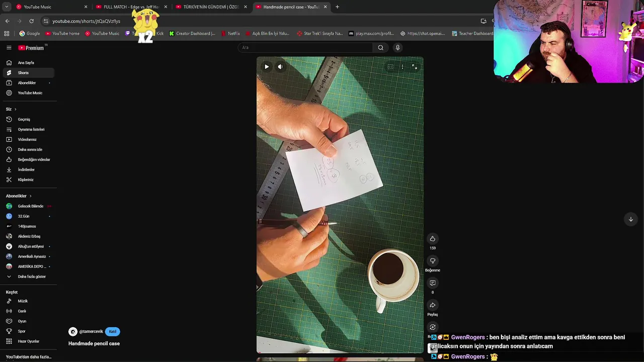Open the chat.openai bookmark
Screen dimensions: 644x362
click(423, 34)
